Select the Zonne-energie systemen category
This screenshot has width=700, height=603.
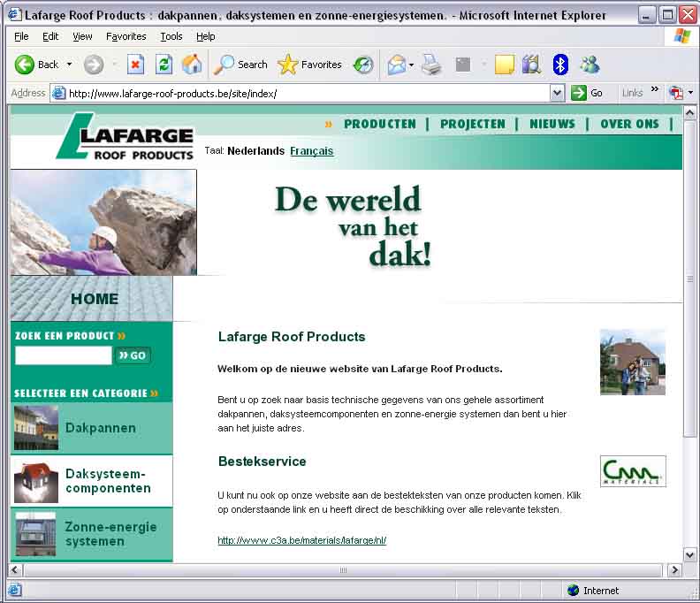(x=92, y=534)
